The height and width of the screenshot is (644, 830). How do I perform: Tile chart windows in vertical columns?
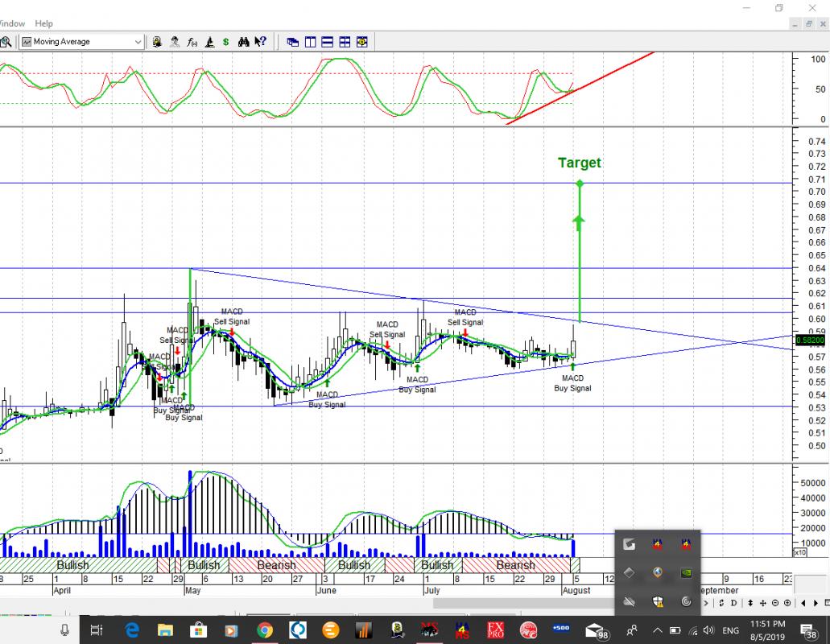click(310, 42)
